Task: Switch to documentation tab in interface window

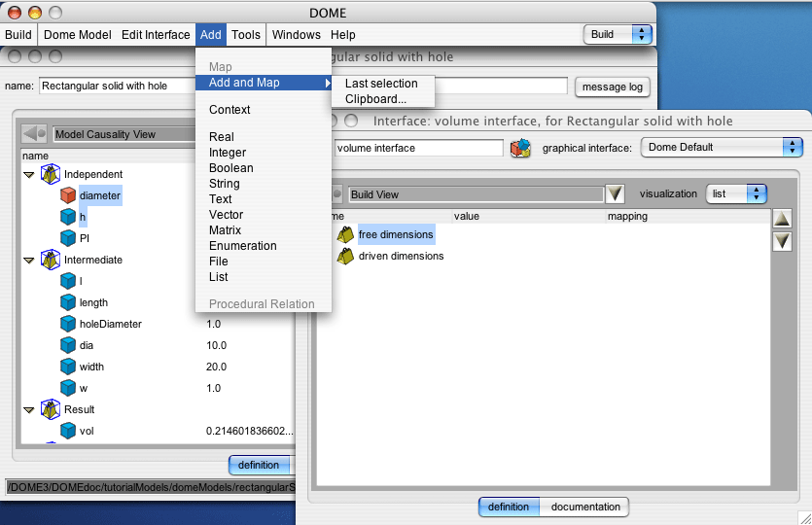Action: click(x=584, y=507)
